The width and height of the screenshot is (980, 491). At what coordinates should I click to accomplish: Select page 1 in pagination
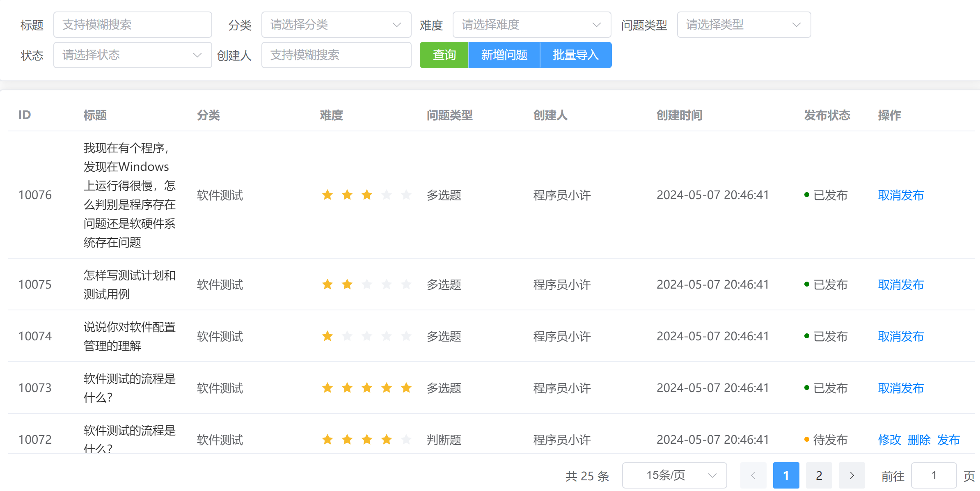(x=786, y=475)
